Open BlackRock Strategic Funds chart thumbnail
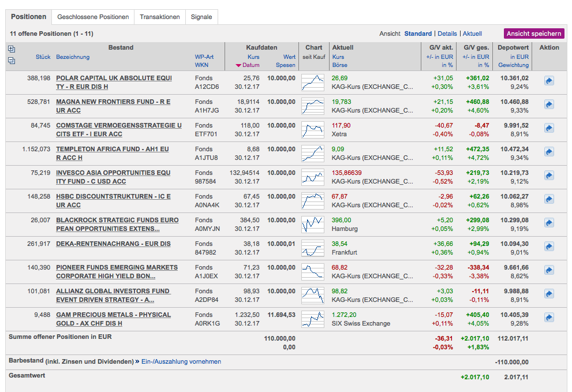 pos(313,223)
